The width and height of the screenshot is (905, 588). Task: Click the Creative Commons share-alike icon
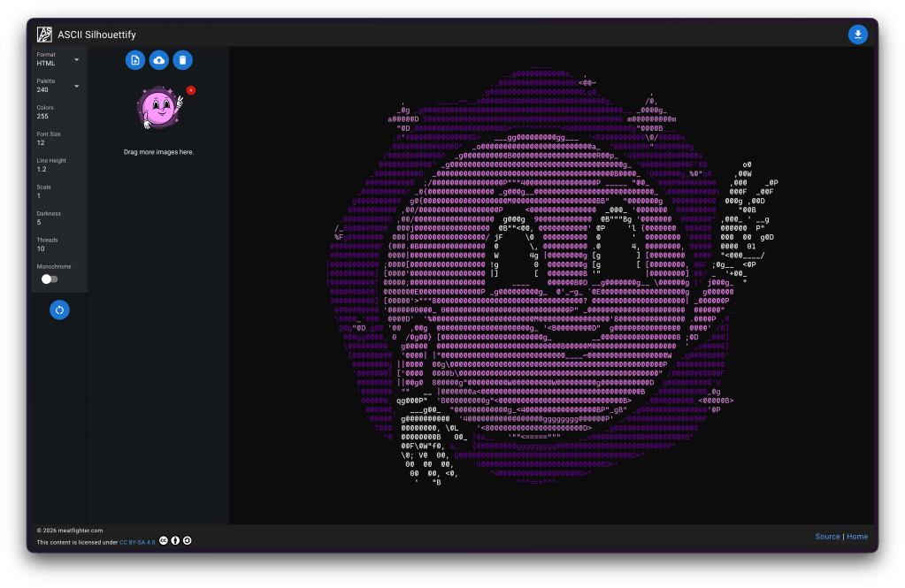(x=187, y=541)
